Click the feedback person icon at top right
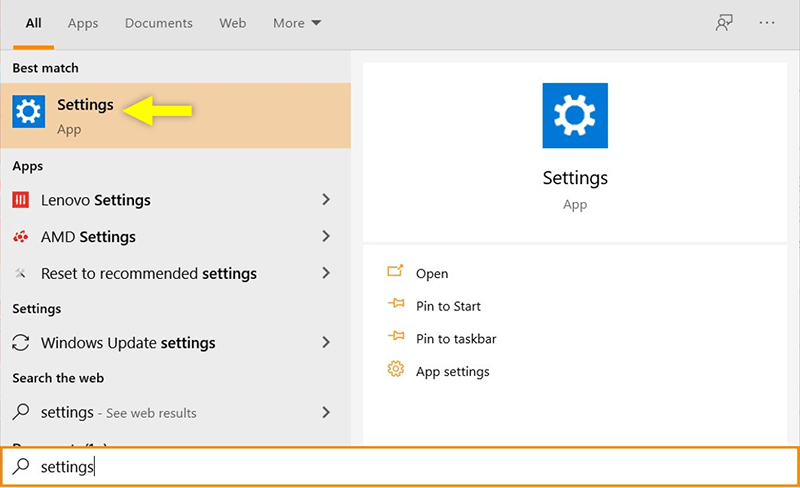Image resolution: width=800 pixels, height=488 pixels. (x=724, y=23)
